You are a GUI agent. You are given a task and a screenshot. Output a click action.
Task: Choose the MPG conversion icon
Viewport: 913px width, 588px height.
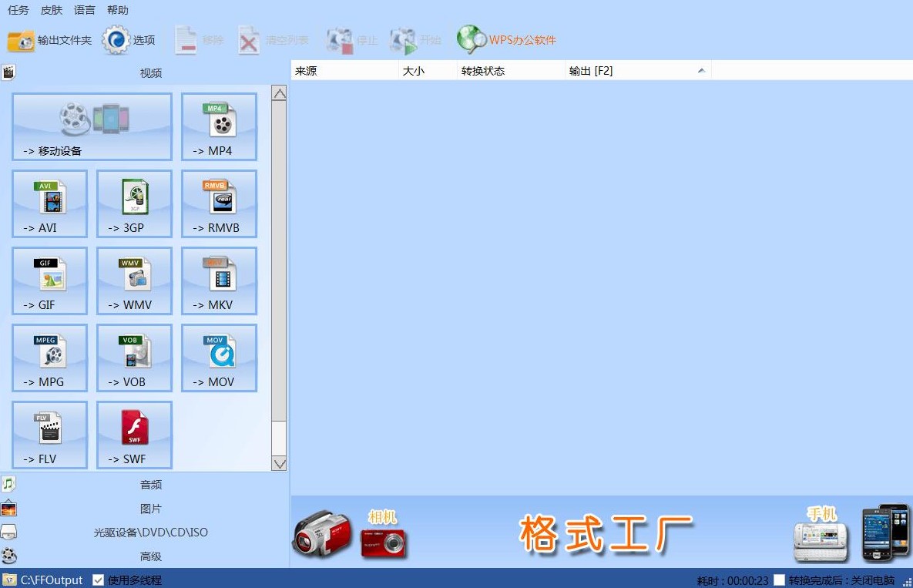click(x=49, y=358)
